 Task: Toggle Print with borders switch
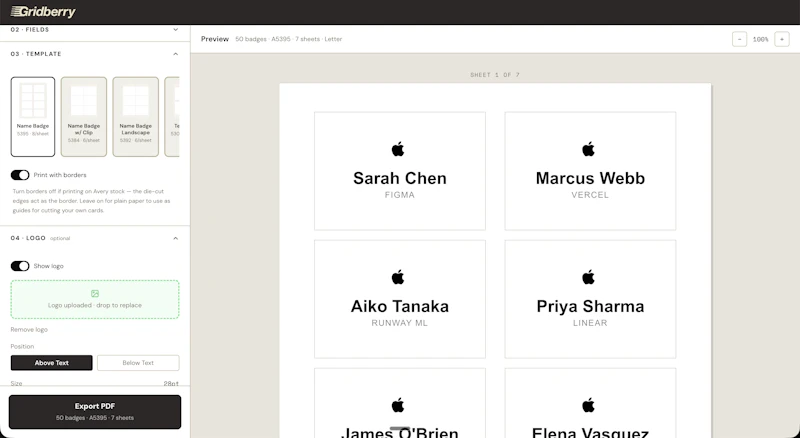click(20, 175)
